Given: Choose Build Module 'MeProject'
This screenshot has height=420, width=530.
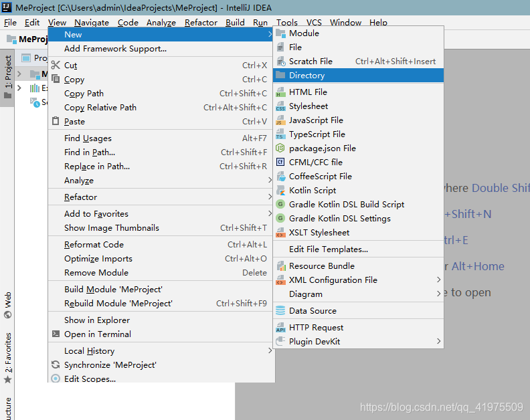Looking at the screenshot, I should click(x=161, y=289).
